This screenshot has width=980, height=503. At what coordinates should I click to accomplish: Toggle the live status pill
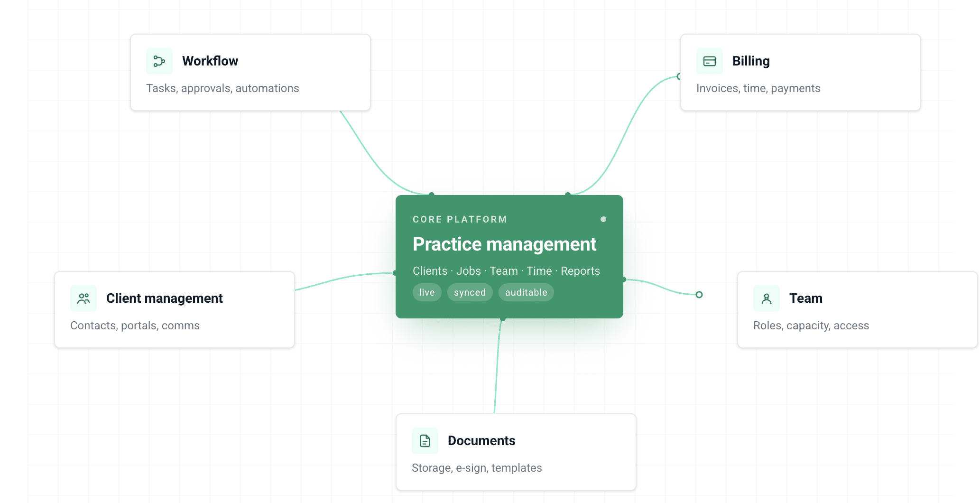tap(426, 292)
